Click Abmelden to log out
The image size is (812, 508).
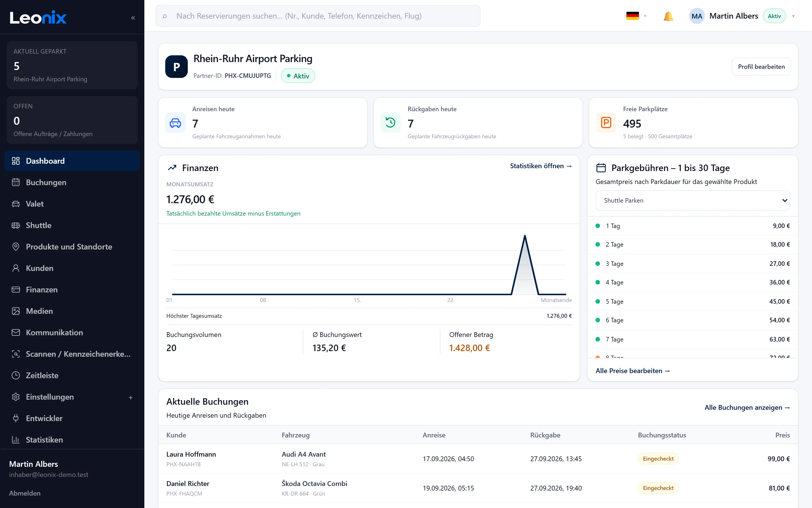[x=25, y=493]
